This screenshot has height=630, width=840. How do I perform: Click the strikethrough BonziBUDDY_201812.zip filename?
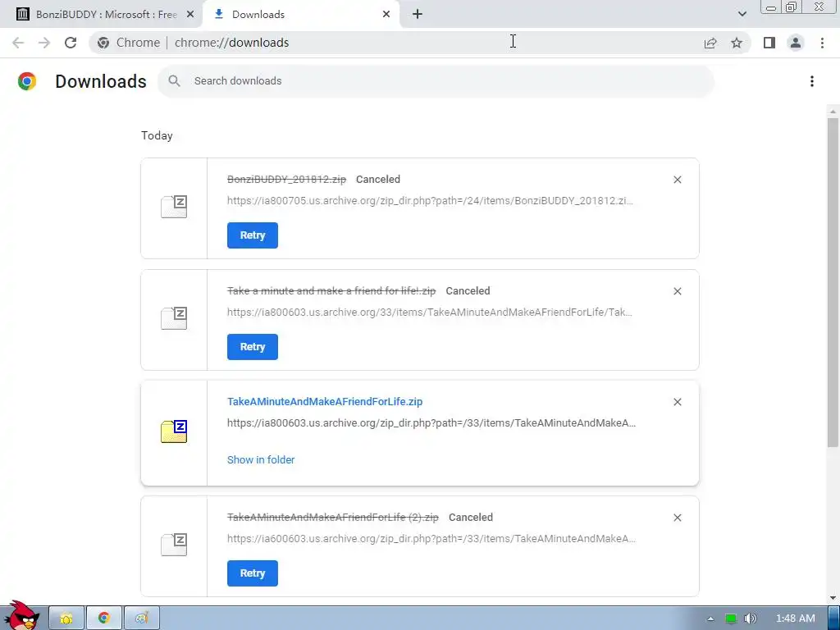click(x=286, y=180)
